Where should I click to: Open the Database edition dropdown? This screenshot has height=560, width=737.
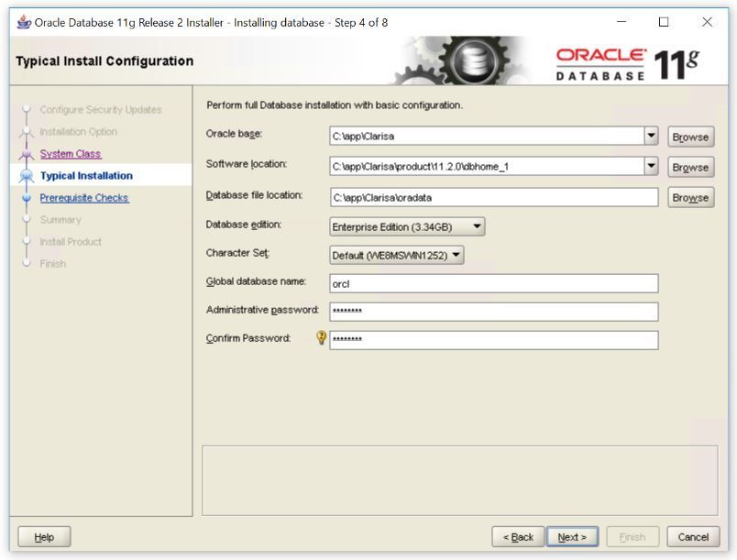(x=407, y=227)
